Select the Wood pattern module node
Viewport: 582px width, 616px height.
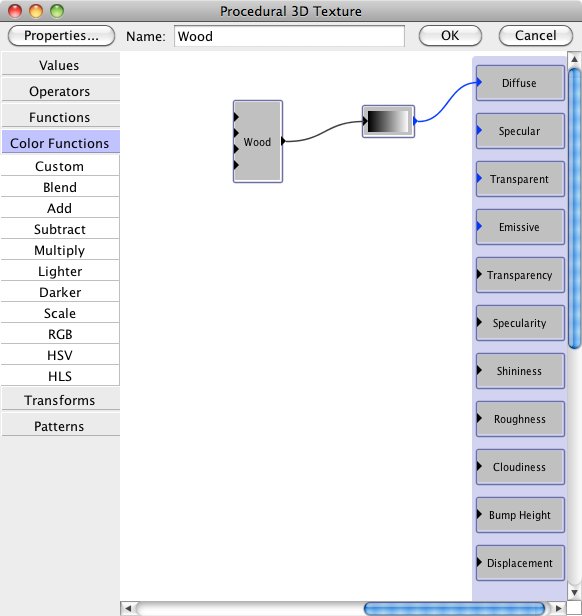pos(258,141)
